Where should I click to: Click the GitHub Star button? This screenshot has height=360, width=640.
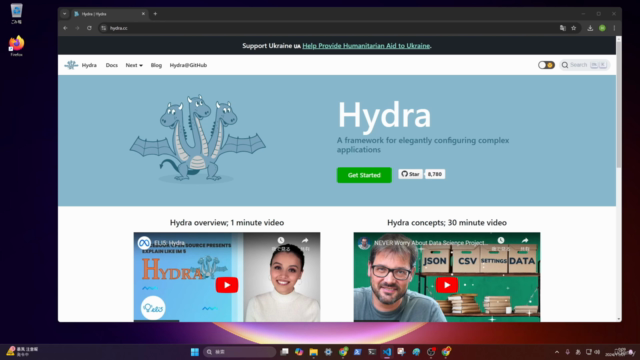coord(411,174)
